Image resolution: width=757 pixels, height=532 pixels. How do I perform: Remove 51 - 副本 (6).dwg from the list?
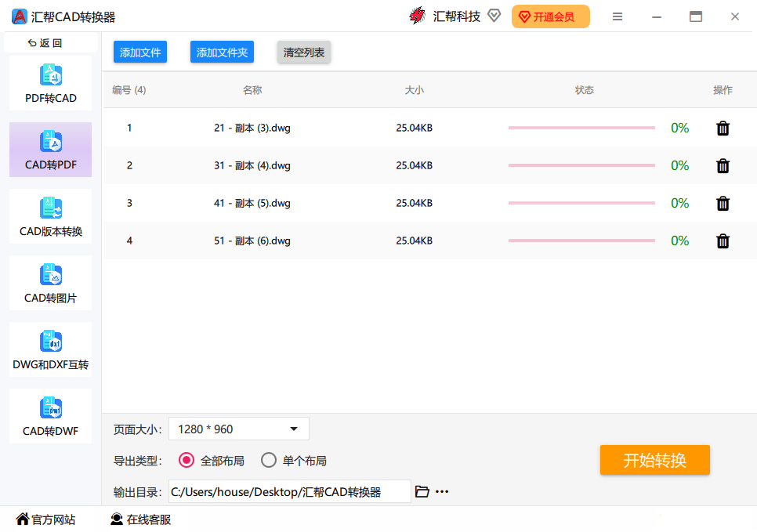pyautogui.click(x=722, y=241)
